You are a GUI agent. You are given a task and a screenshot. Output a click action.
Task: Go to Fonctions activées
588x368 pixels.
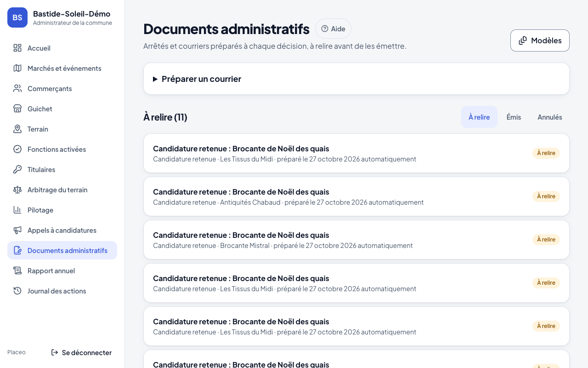62,149
